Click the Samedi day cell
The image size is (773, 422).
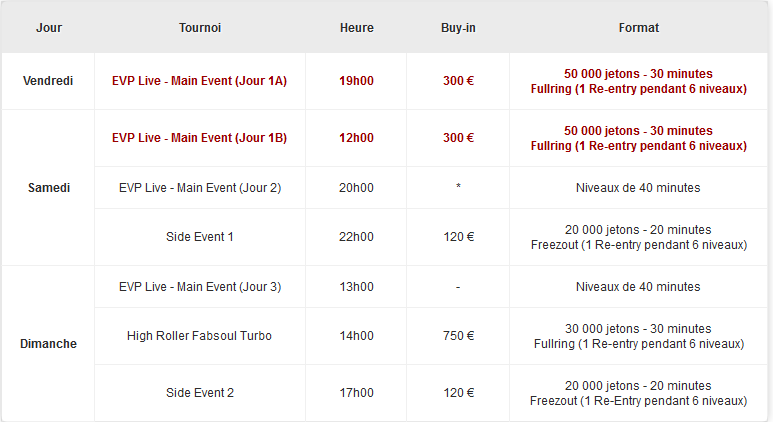[49, 188]
